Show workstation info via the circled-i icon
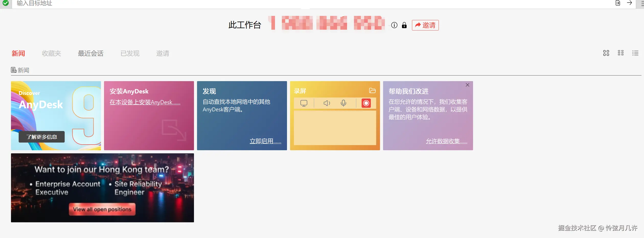 tap(394, 25)
